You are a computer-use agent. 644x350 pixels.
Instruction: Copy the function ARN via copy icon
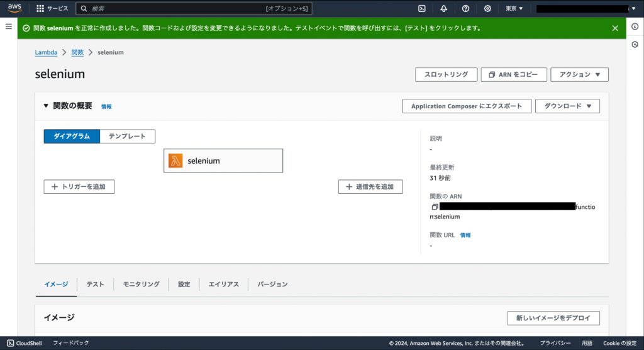(435, 207)
